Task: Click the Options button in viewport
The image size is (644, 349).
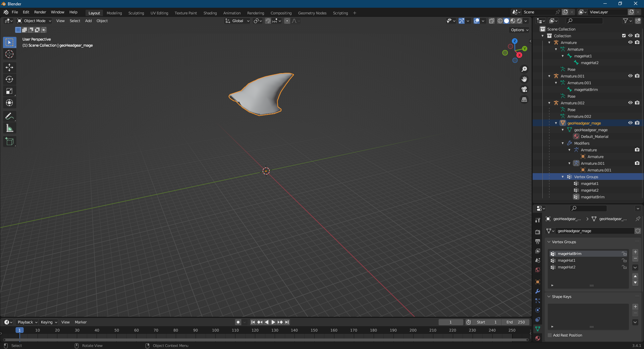Action: coord(519,30)
